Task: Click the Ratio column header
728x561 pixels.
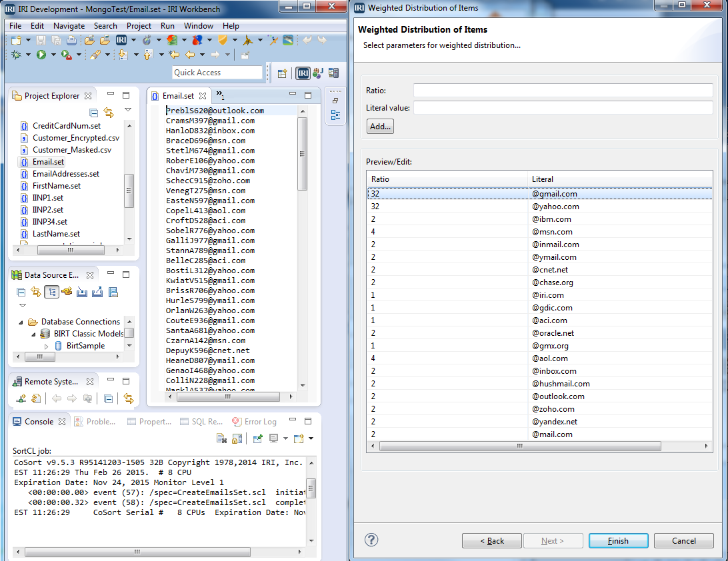Action: point(447,179)
